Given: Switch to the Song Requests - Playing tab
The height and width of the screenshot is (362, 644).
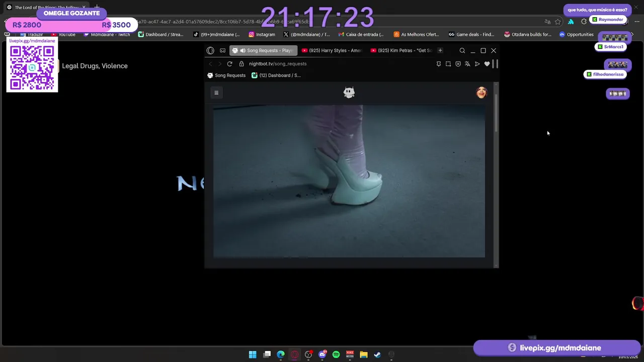Looking at the screenshot, I should click(x=264, y=50).
